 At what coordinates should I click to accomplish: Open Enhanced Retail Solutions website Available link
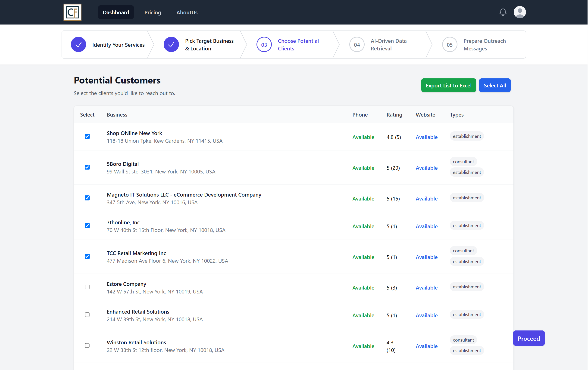[x=426, y=315]
